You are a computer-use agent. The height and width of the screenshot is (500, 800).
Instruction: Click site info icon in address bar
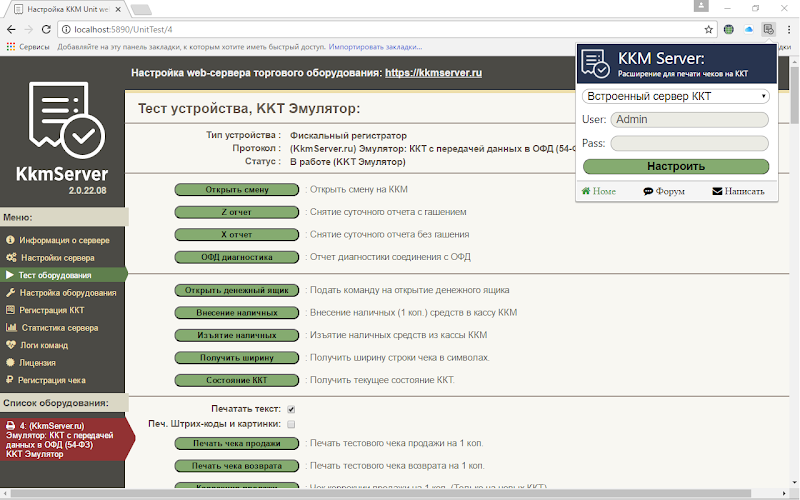pos(66,30)
